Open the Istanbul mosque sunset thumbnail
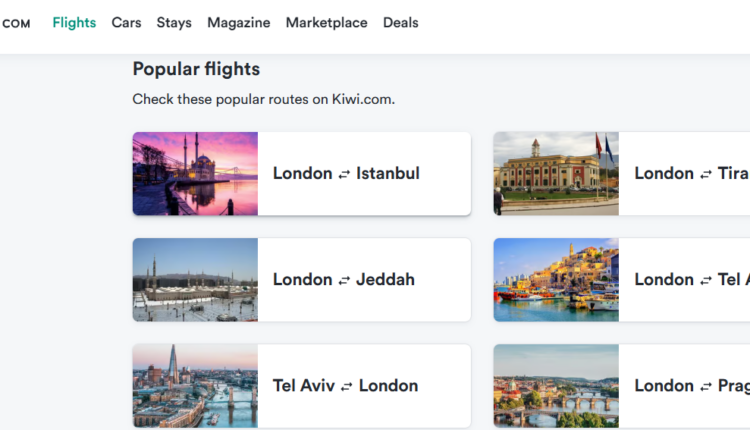The height and width of the screenshot is (430, 750). 195,174
